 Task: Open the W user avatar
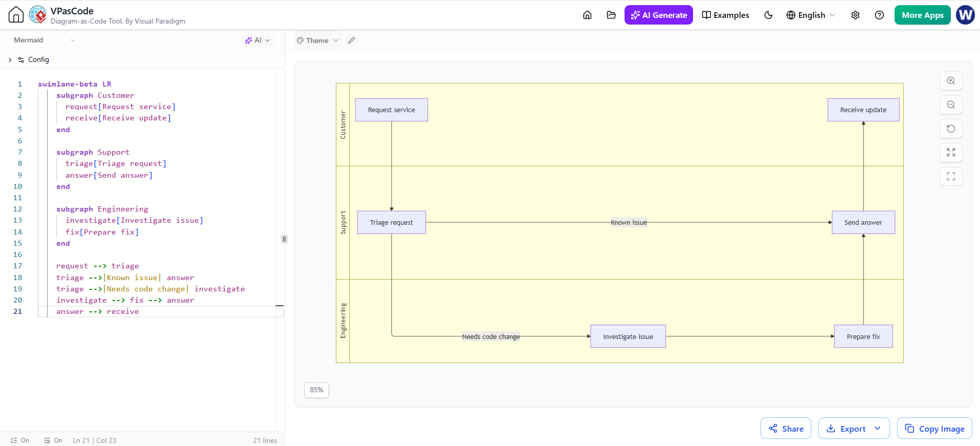[965, 15]
